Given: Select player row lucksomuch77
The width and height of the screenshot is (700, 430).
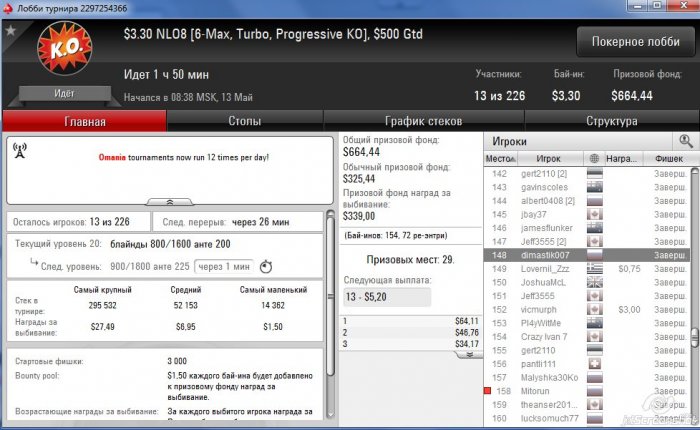Looking at the screenshot, I should [x=587, y=418].
